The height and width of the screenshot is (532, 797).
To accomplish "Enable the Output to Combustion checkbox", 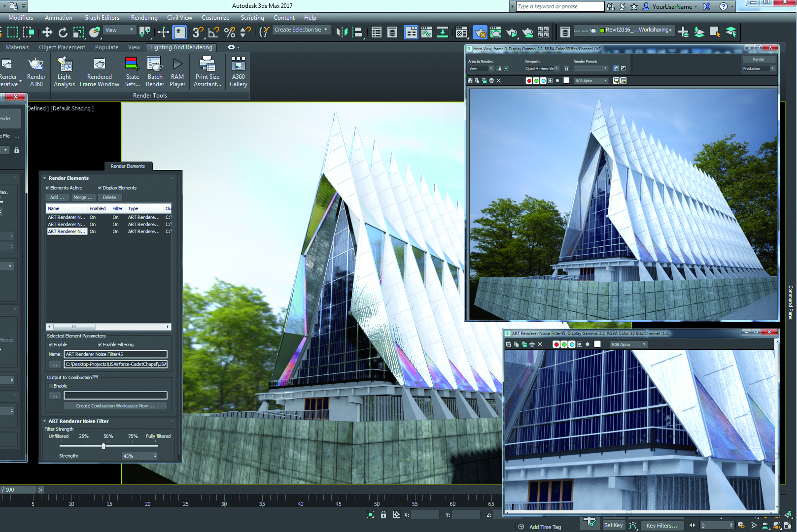I will click(51, 386).
